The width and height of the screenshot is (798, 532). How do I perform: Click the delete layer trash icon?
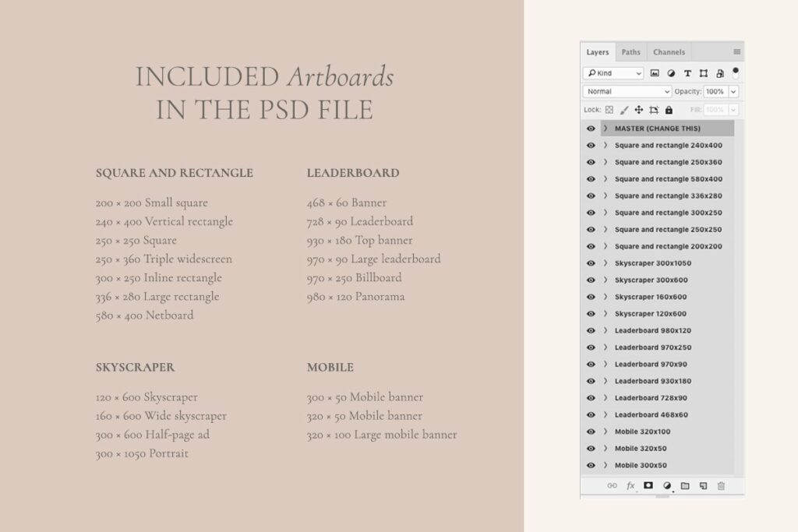tap(722, 486)
